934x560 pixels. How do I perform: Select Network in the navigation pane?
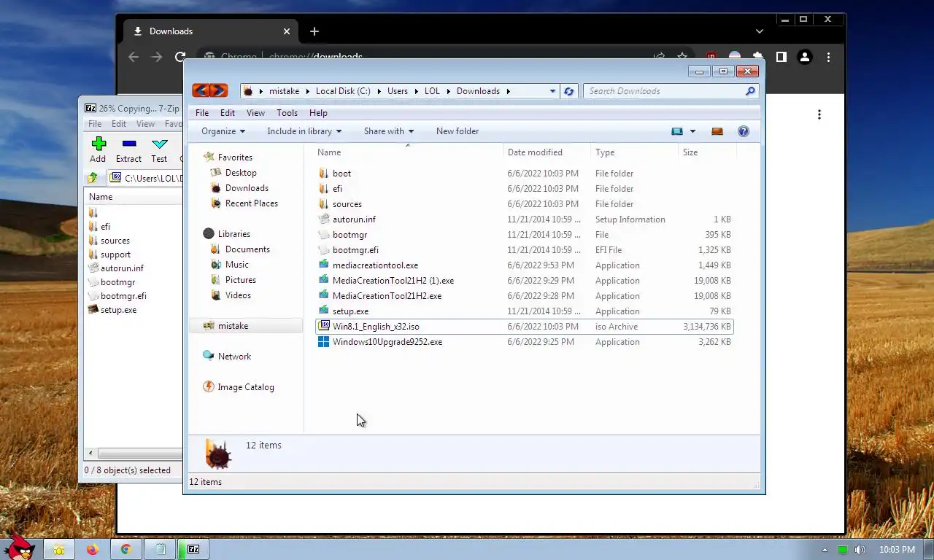point(234,357)
